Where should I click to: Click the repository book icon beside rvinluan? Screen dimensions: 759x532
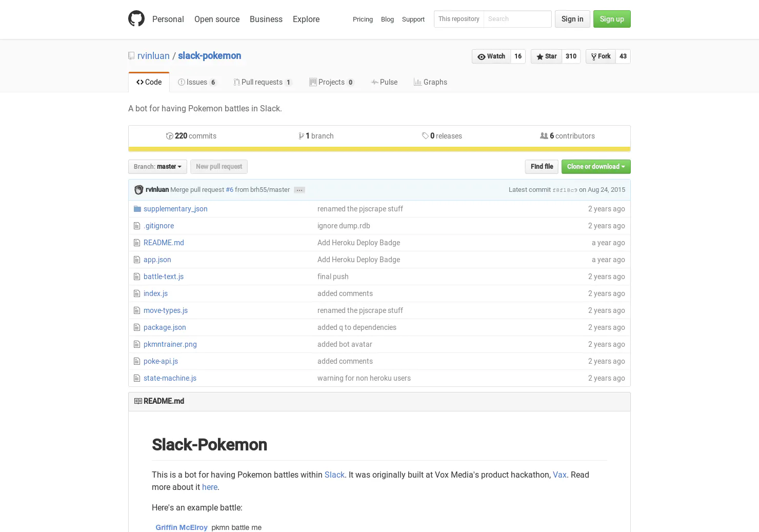(x=131, y=56)
